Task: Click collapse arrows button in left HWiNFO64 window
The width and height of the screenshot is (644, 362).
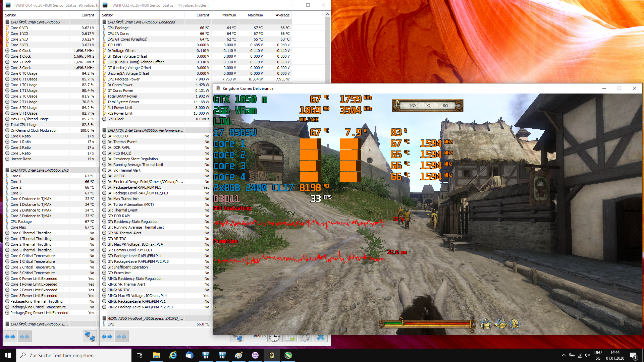Action: [24, 337]
